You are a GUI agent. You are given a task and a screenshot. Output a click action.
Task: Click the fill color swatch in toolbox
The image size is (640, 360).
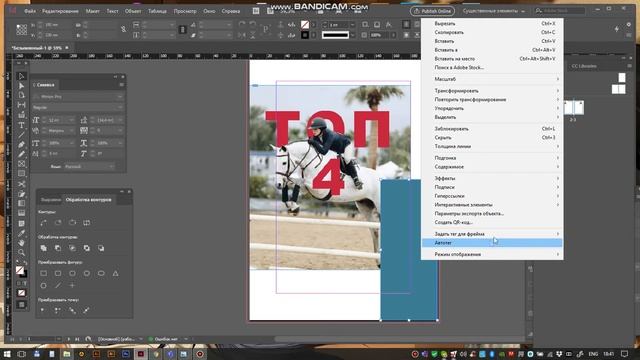click(x=20, y=270)
